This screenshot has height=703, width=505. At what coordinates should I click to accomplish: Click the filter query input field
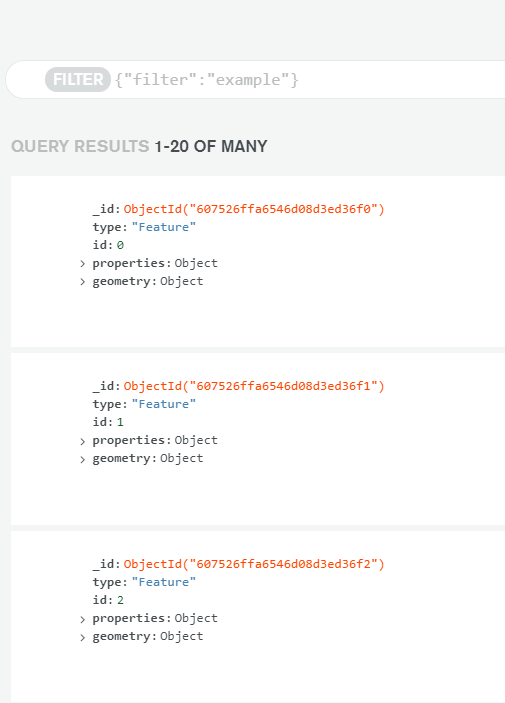click(309, 80)
